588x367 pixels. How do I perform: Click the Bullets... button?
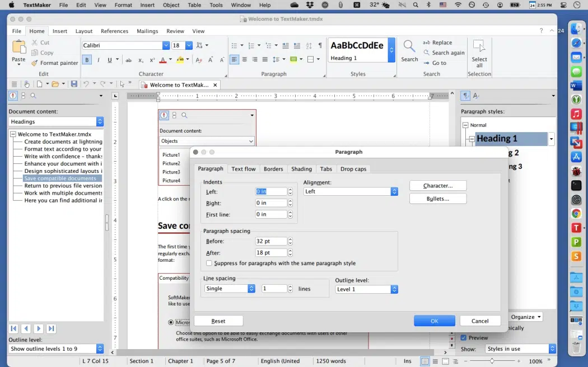point(438,199)
